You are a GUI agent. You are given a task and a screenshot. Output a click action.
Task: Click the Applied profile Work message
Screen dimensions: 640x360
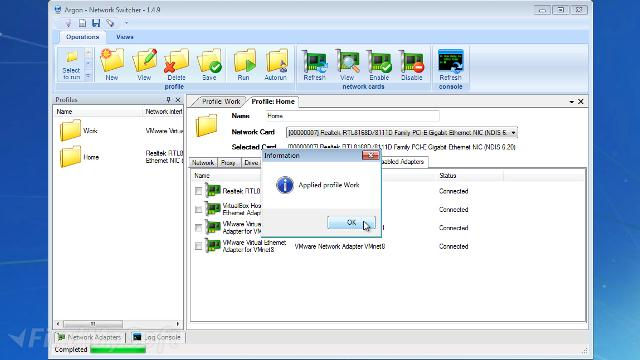(x=329, y=185)
